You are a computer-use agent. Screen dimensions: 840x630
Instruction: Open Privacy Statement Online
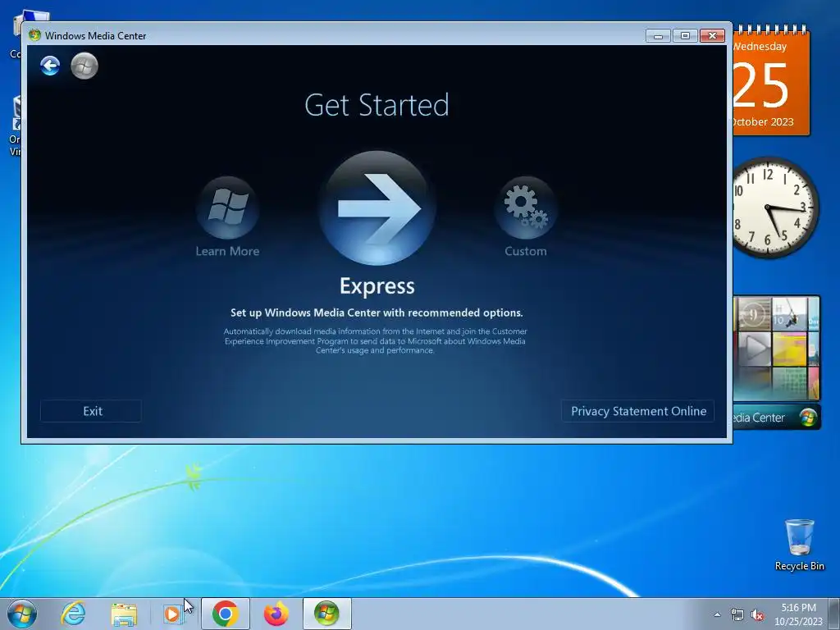tap(638, 411)
